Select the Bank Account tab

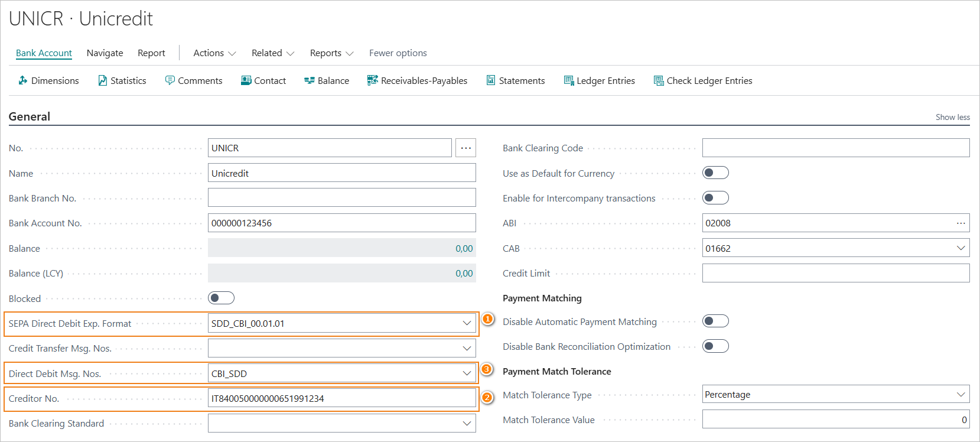(44, 53)
